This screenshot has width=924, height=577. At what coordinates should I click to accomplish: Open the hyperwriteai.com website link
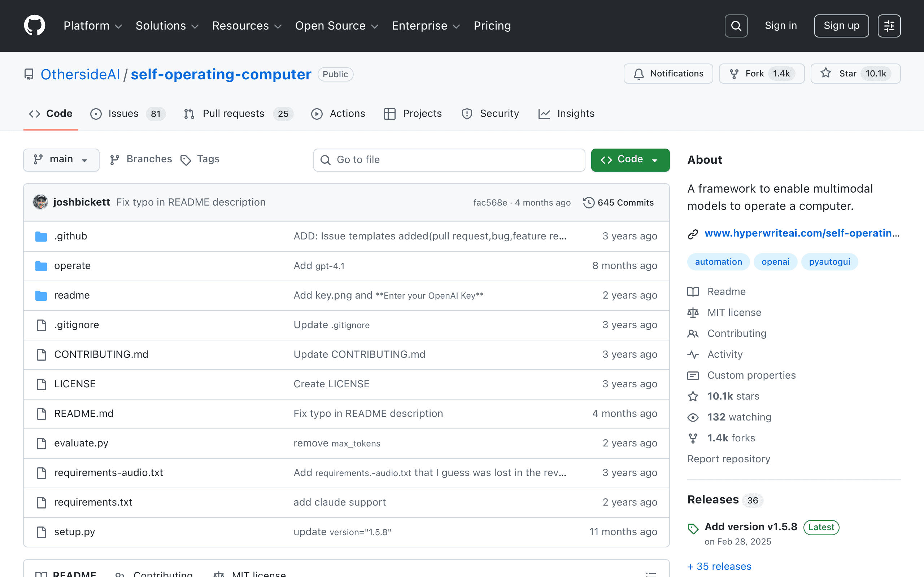click(802, 233)
